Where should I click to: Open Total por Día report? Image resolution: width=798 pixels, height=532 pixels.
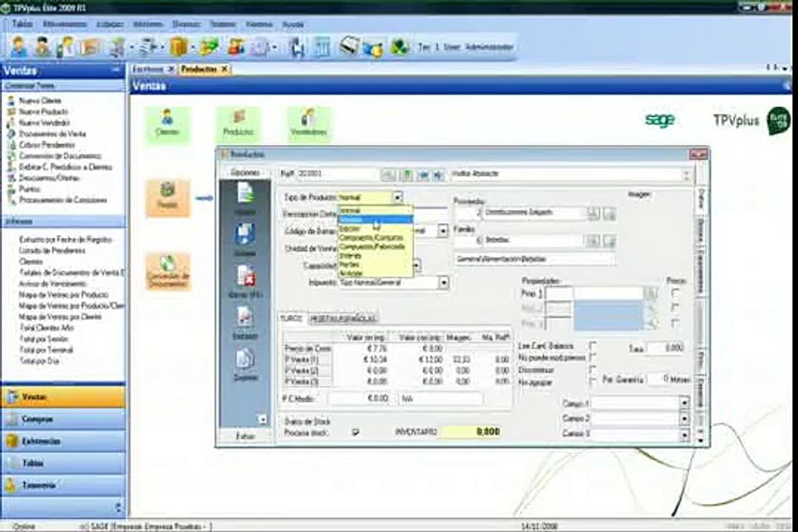pyautogui.click(x=39, y=361)
